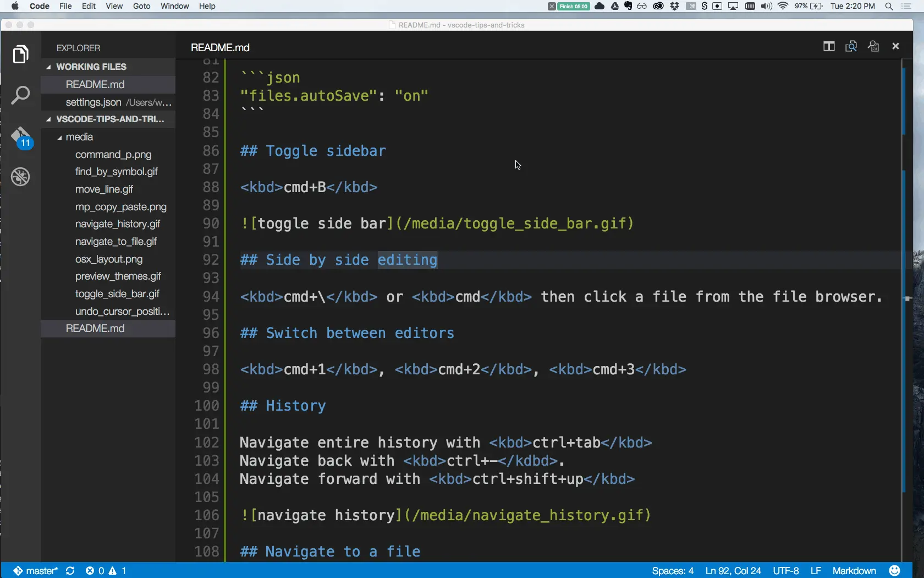
Task: Click the Wi-Fi status icon
Action: click(x=783, y=6)
